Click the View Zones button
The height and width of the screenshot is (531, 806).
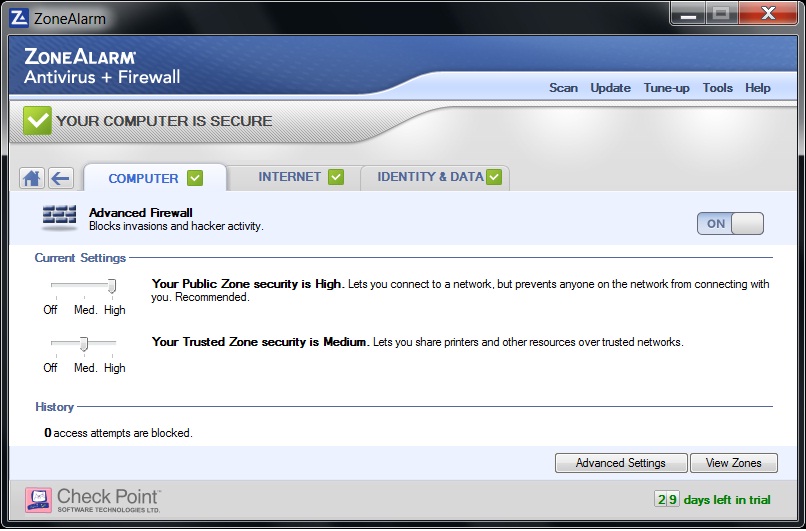pos(734,463)
